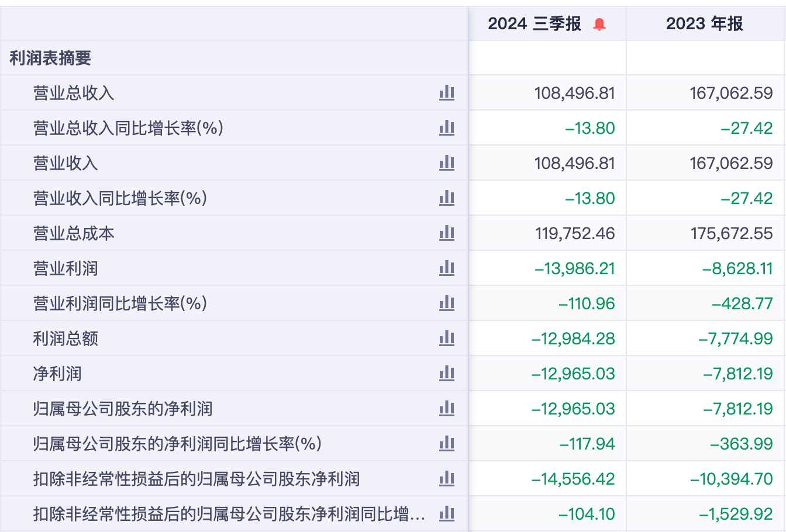View chart for 利润总额 row
Viewport: 786px width, 532px height.
click(447, 338)
